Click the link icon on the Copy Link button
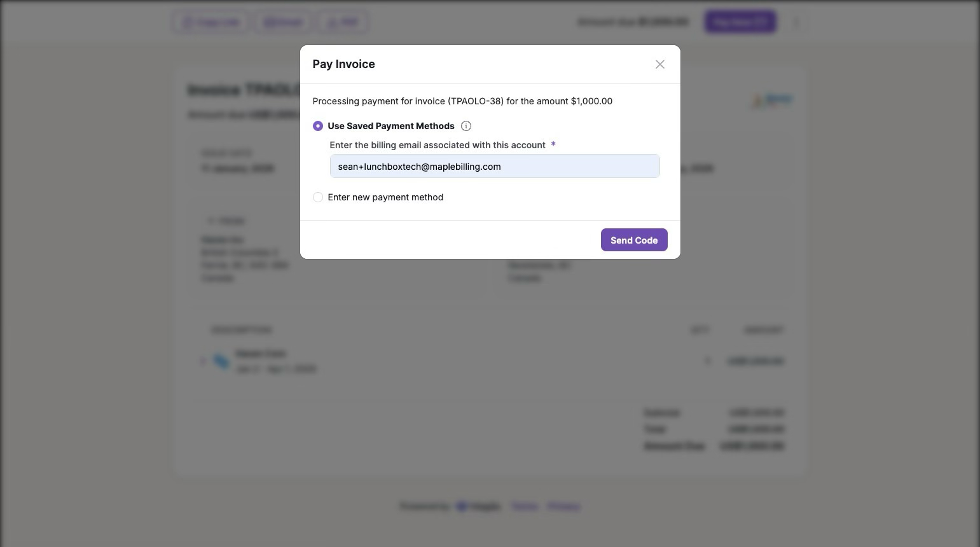 pos(187,22)
